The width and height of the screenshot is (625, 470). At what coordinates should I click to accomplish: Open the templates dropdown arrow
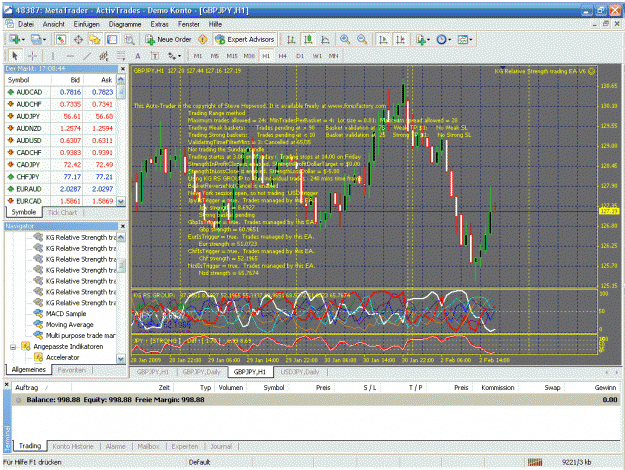pyautogui.click(x=471, y=39)
